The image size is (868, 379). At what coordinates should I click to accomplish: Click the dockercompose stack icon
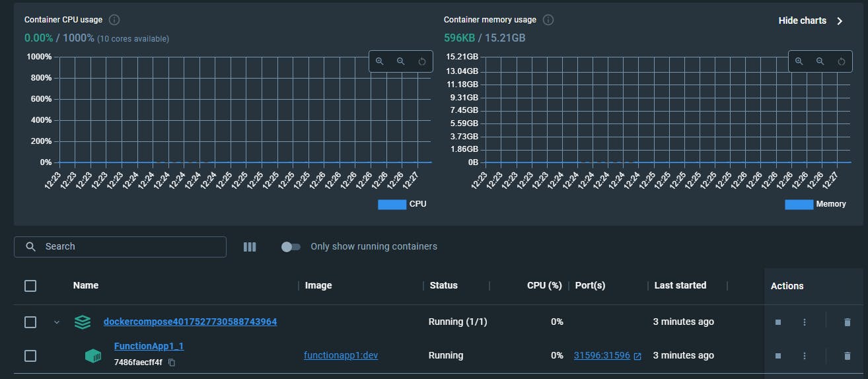click(83, 322)
